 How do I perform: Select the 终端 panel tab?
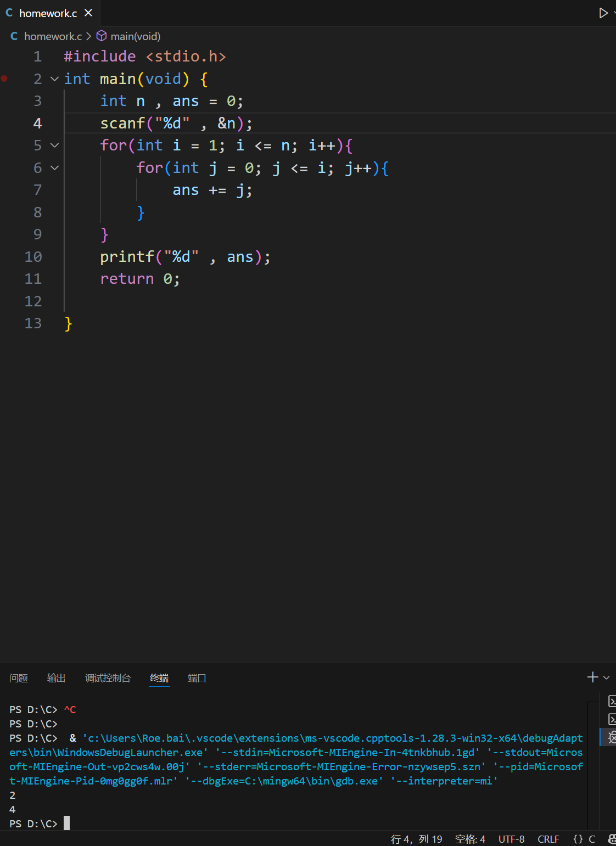[160, 678]
